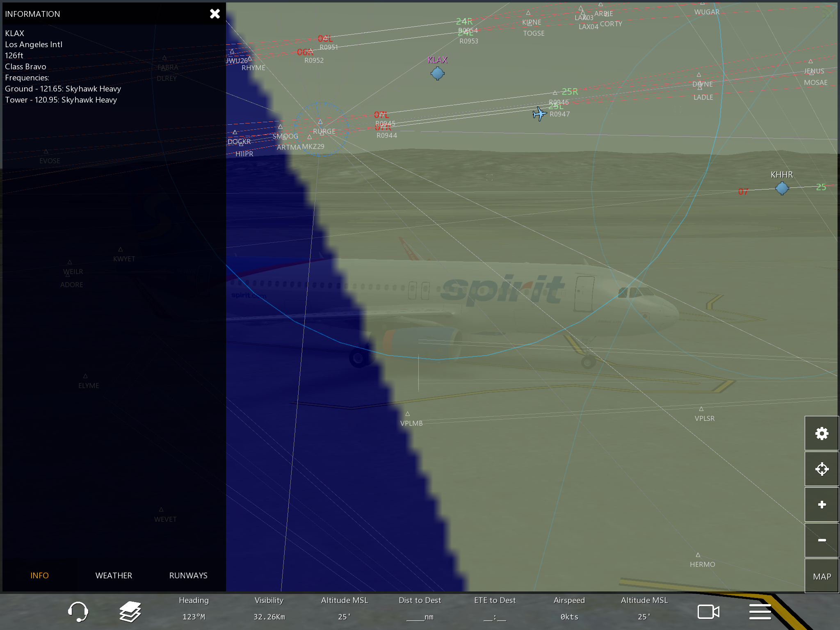This screenshot has height=630, width=840.
Task: Zoom out with the minus button
Action: (x=822, y=540)
